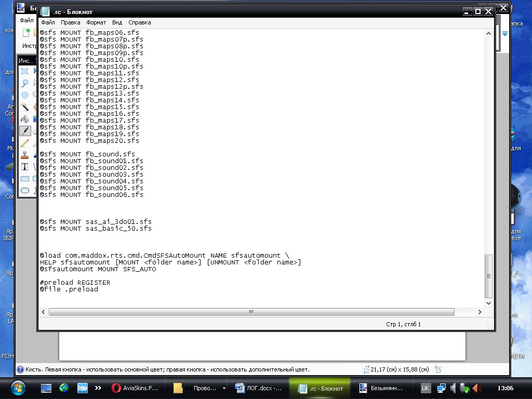The height and width of the screenshot is (399, 532).
Task: Click the UK language indicator
Action: pyautogui.click(x=425, y=388)
